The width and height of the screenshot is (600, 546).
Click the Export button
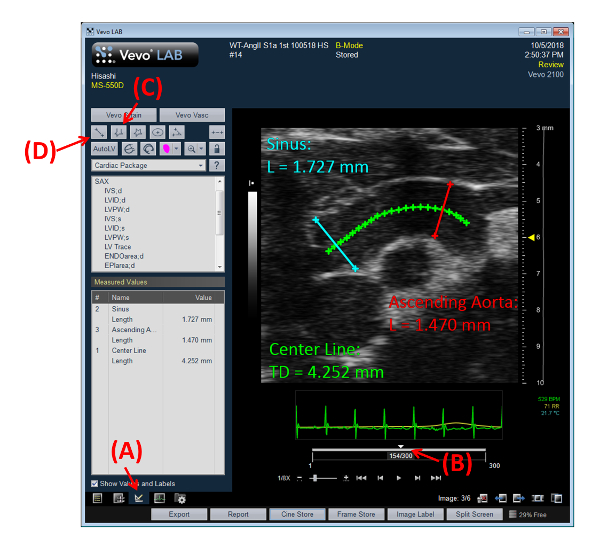tap(178, 514)
